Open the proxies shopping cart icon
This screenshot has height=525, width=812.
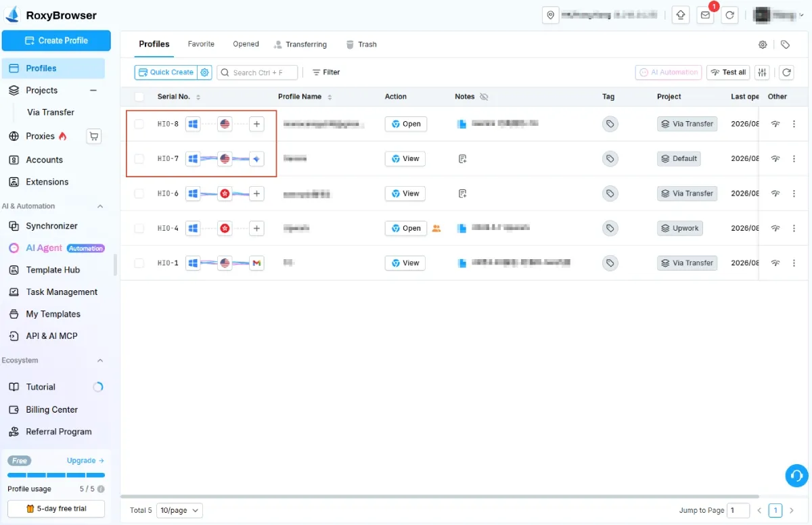point(94,136)
